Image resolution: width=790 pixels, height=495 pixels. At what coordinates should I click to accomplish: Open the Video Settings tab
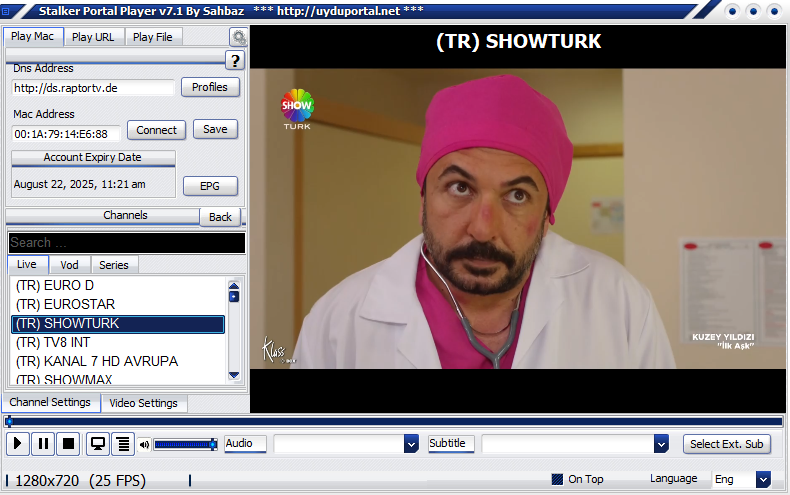click(x=144, y=403)
